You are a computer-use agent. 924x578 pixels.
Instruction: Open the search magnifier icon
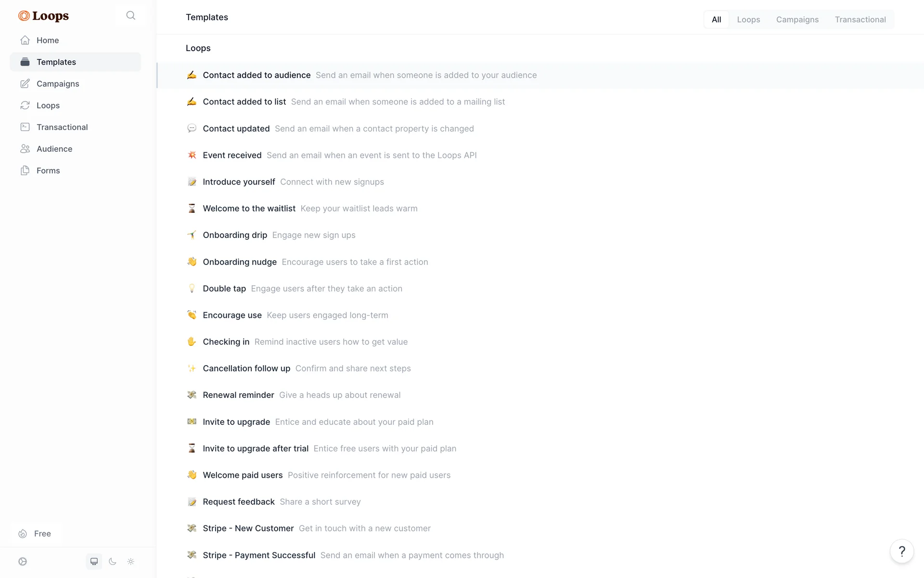point(130,15)
